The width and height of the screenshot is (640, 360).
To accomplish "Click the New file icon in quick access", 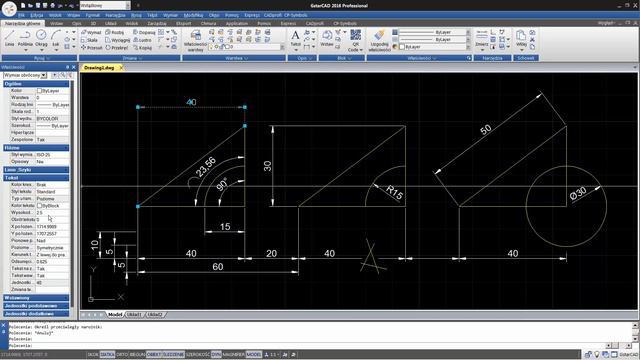I will 23,5.
